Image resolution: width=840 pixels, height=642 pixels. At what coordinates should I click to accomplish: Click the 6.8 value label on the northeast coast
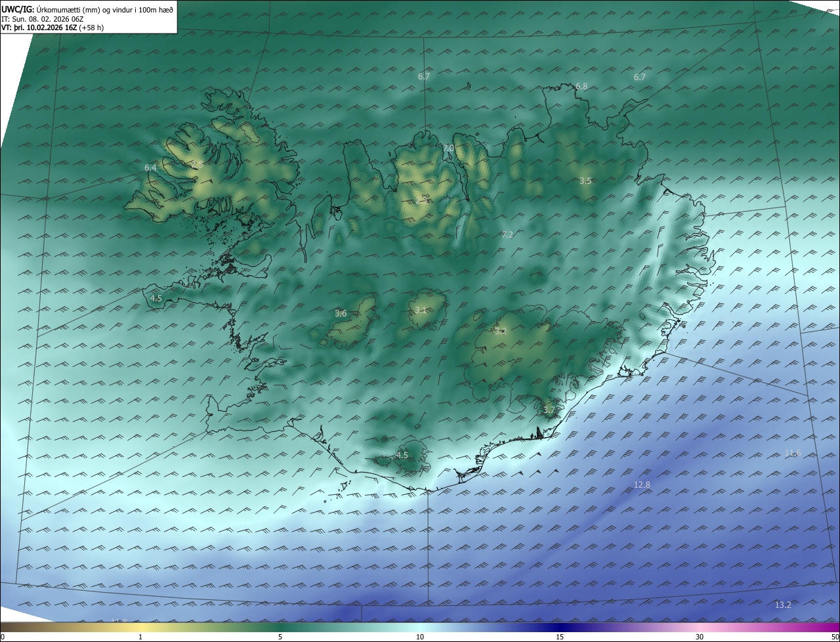click(581, 87)
